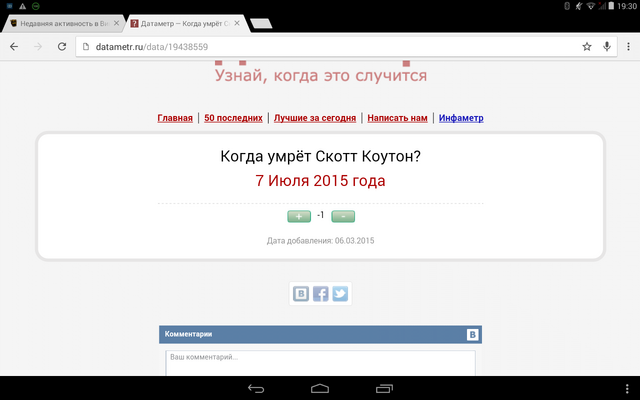Open the 50 последних link
The image size is (640, 400).
pyautogui.click(x=233, y=118)
